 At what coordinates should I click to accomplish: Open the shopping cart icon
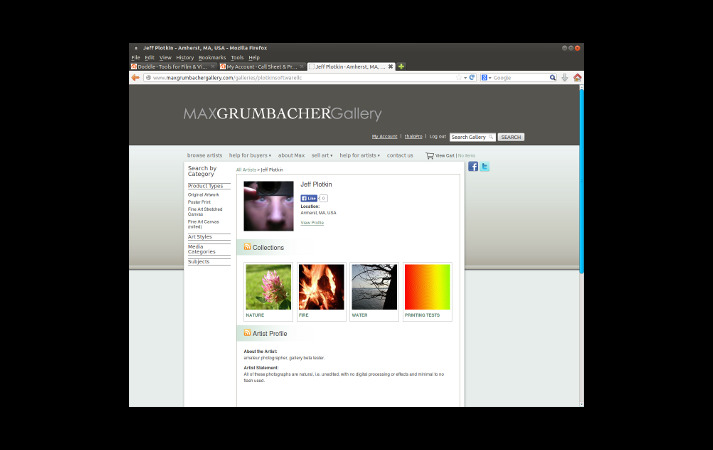pos(429,156)
